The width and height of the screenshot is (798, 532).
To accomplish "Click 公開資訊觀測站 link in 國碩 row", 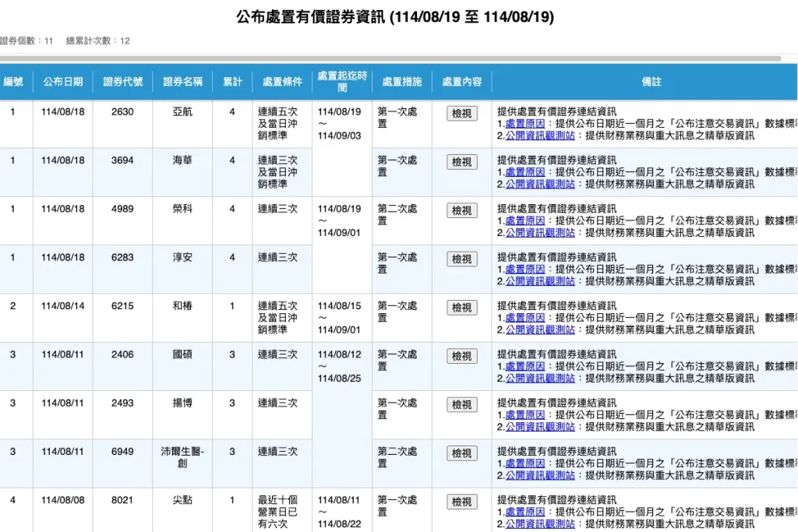I will click(540, 379).
